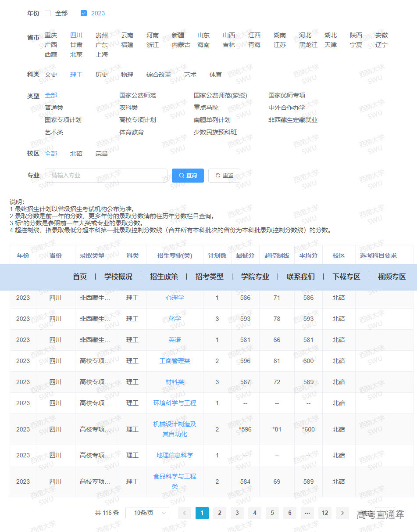
Task: Click the ellipsis icon to jump pages
Action: [307, 513]
